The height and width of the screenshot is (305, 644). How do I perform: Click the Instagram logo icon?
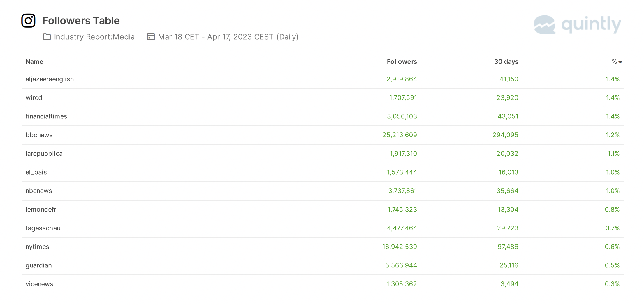click(28, 21)
